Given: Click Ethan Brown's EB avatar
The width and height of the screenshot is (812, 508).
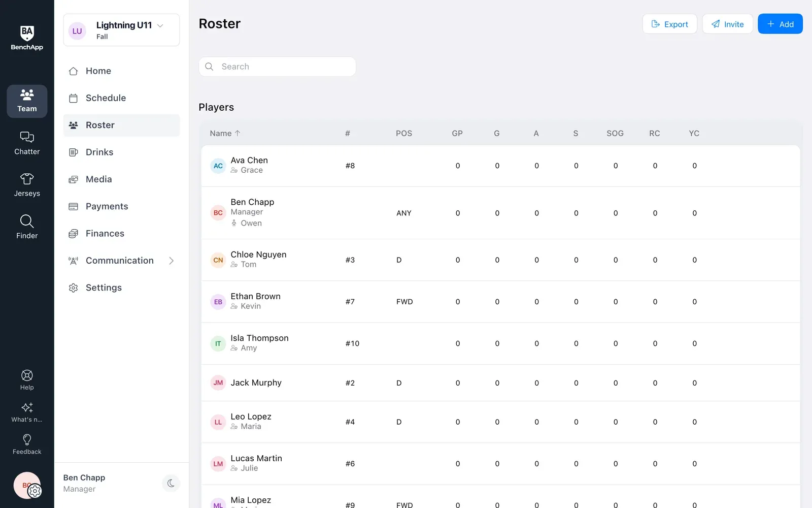Looking at the screenshot, I should point(218,302).
